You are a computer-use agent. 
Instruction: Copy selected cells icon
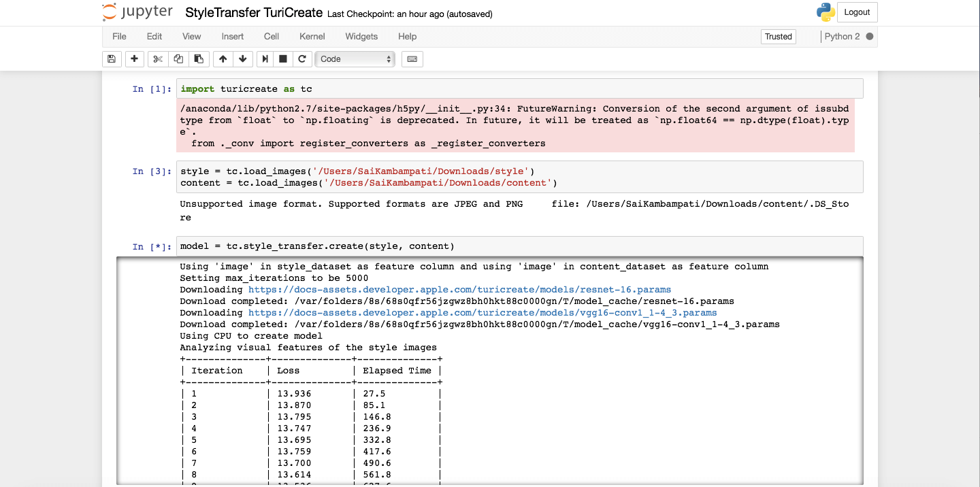point(178,59)
